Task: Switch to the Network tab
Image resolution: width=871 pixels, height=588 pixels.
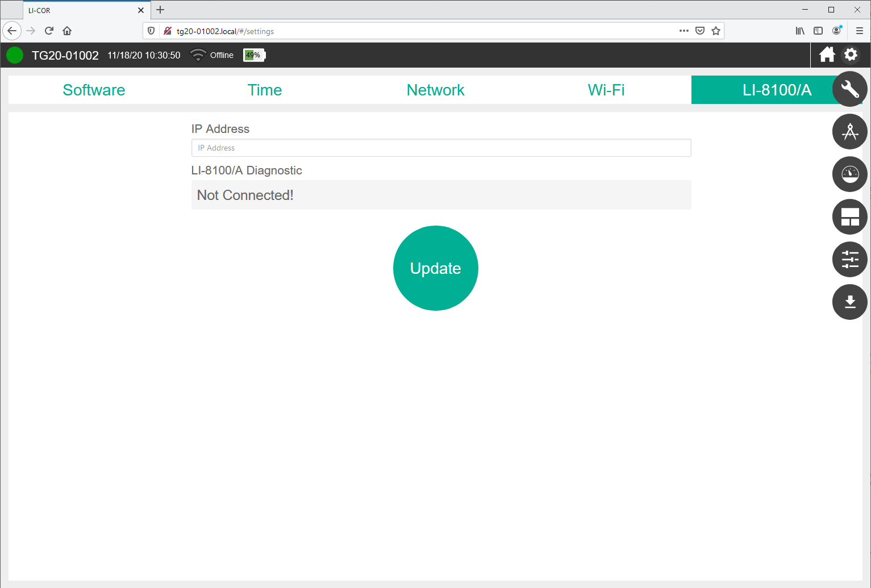Action: [436, 90]
